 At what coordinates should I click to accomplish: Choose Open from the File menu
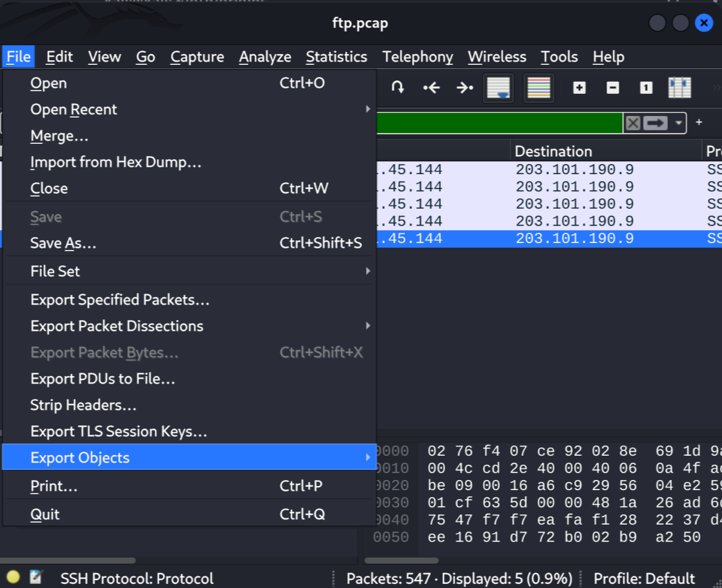point(189,83)
